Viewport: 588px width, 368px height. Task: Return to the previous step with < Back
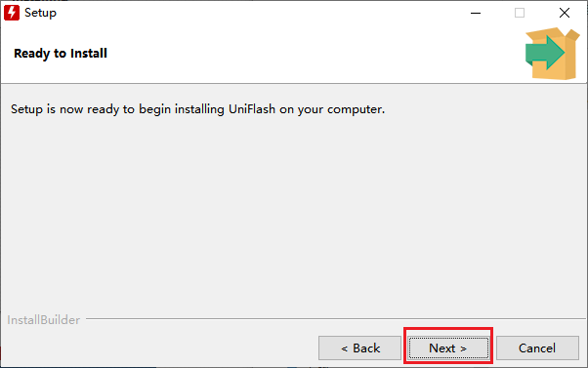(x=359, y=348)
